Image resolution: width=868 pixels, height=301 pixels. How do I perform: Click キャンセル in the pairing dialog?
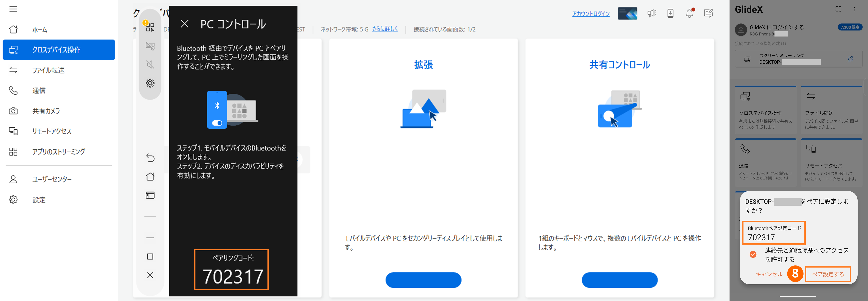tap(769, 274)
